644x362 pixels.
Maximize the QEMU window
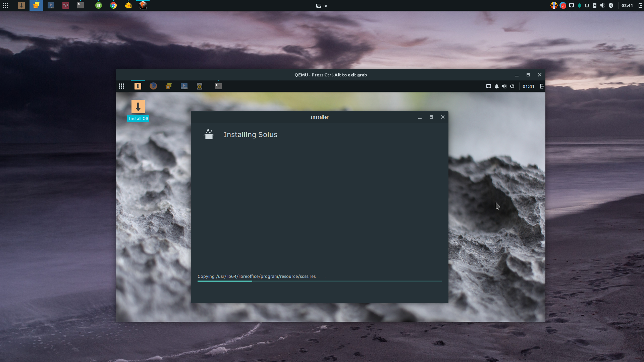point(528,75)
